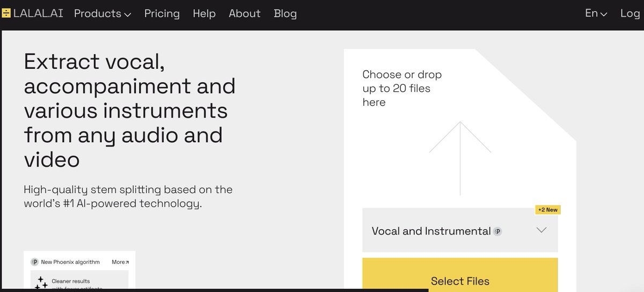
Task: Open the En language selector
Action: tap(596, 13)
